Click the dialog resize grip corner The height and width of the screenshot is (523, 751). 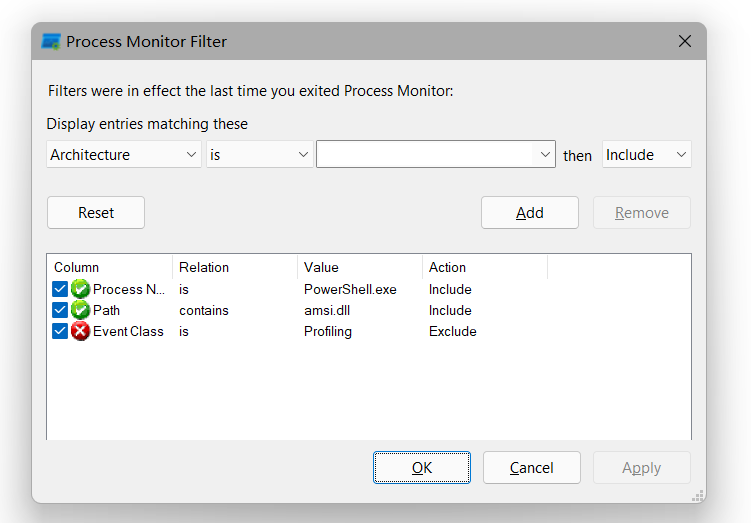[698, 496]
